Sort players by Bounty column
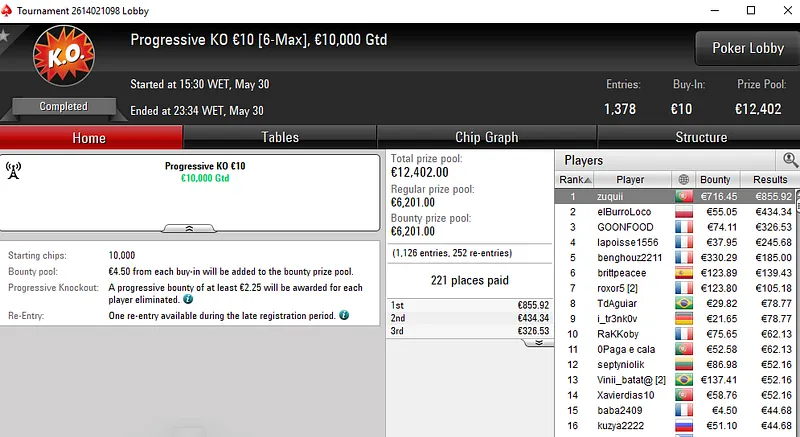Image resolution: width=800 pixels, height=437 pixels. point(715,179)
